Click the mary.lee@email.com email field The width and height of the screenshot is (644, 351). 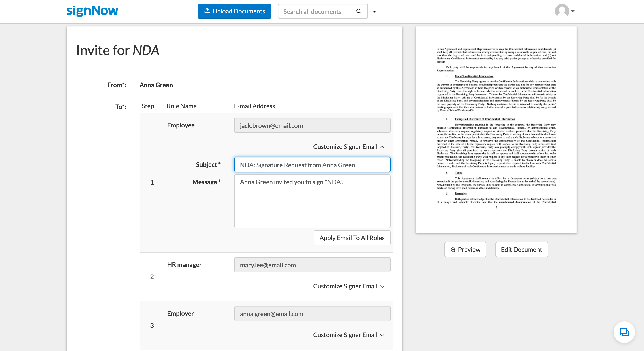pyautogui.click(x=312, y=264)
